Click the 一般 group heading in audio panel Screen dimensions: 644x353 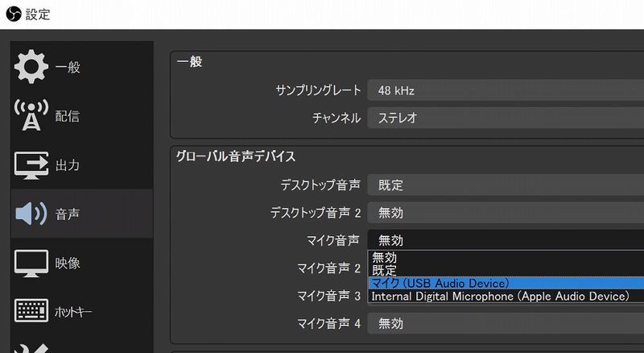click(189, 62)
